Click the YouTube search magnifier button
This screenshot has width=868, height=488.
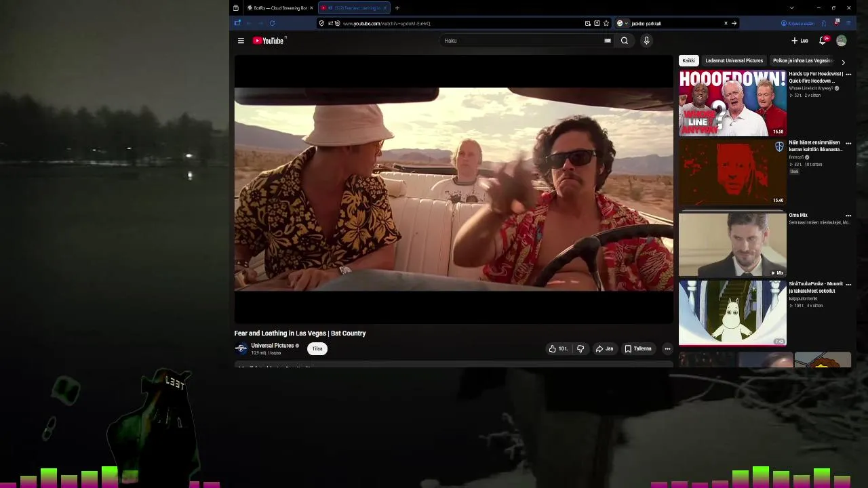click(625, 41)
